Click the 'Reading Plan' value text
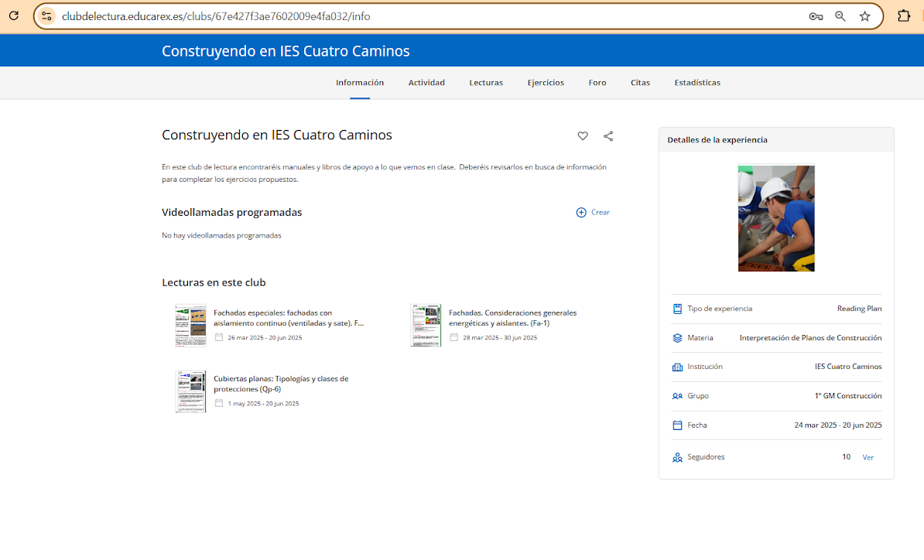This screenshot has width=924, height=560. (859, 309)
